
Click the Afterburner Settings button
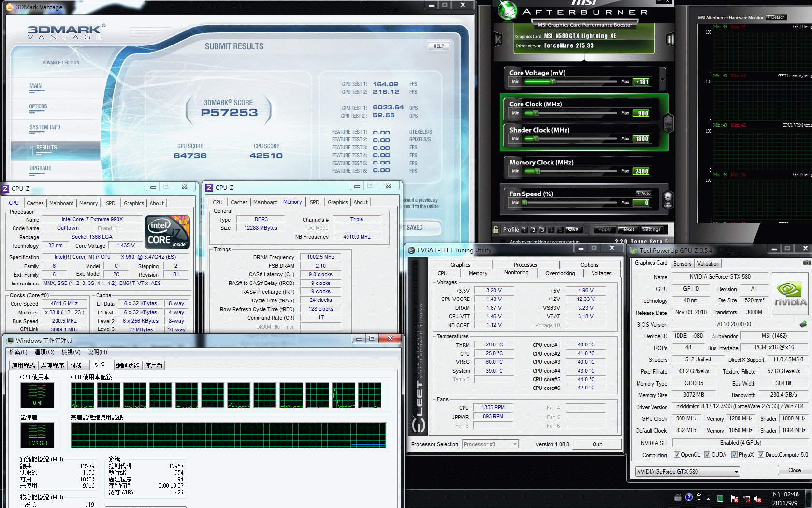[652, 229]
